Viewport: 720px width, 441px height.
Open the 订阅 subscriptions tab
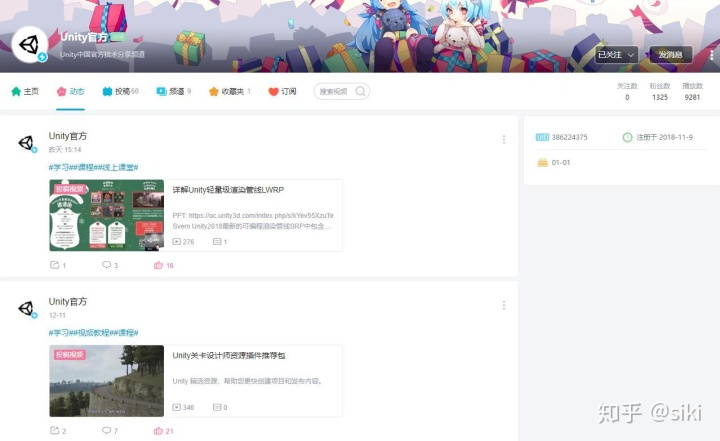pyautogui.click(x=282, y=91)
